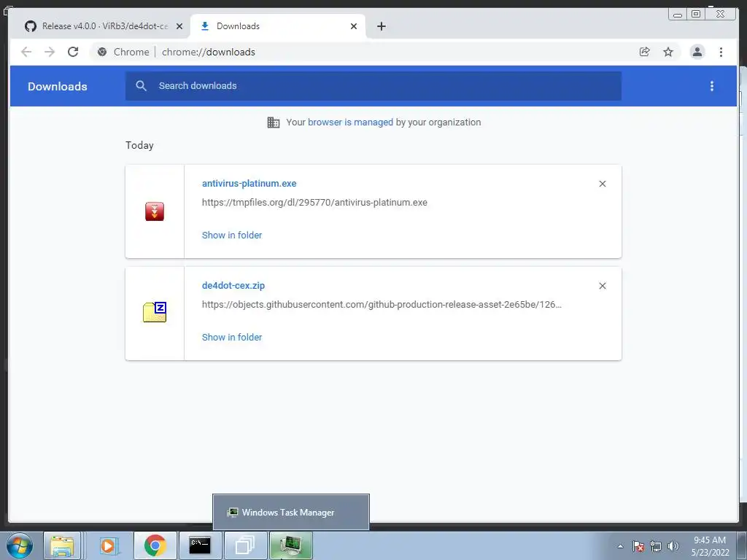
Task: Launch Windows Media Player from the taskbar
Action: (108, 545)
